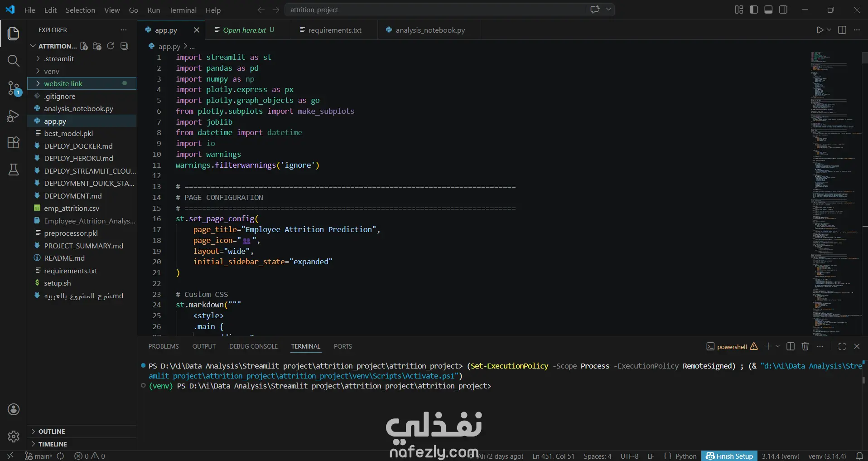Open the Terminal menu
868x461 pixels.
(183, 10)
